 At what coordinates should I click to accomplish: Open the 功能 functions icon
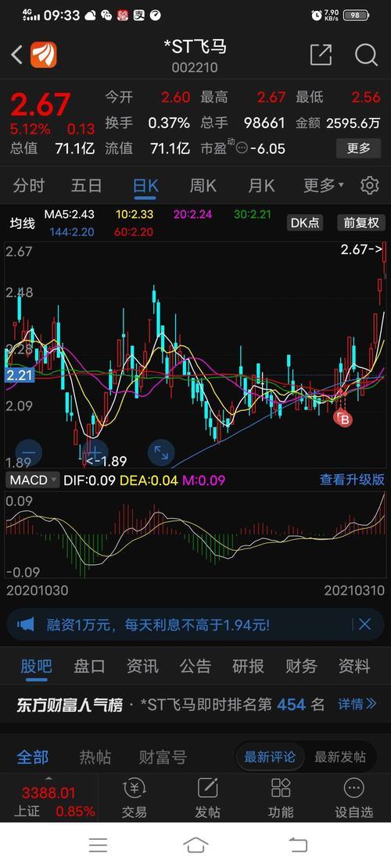281,797
